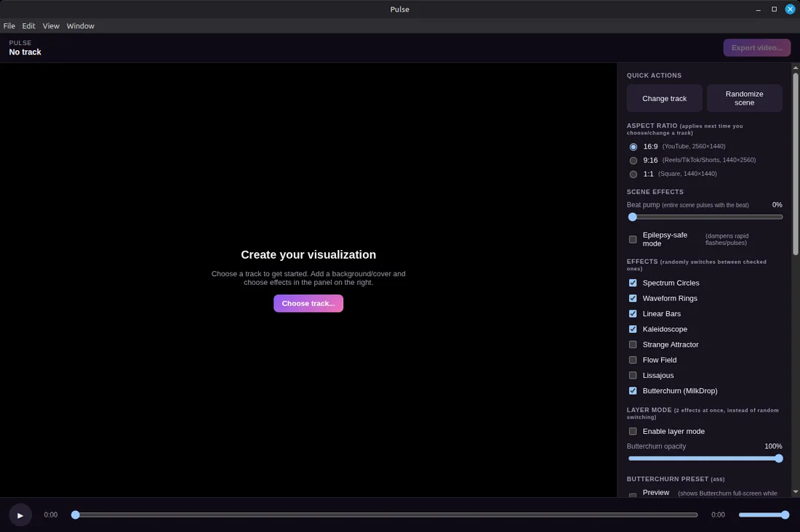Click the Export video button
The image size is (800, 532).
coord(756,47)
